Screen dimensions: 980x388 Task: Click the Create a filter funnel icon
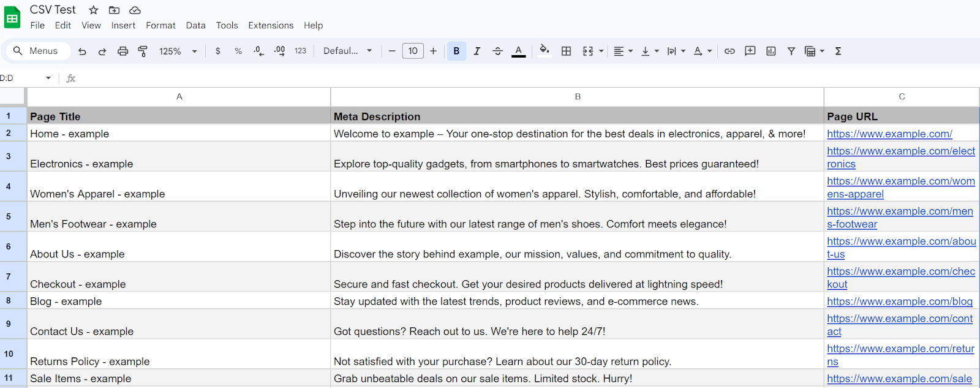coord(791,51)
